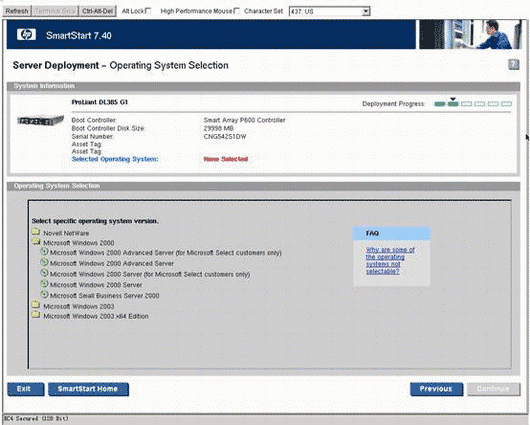Enable the High Performance Mouse checkbox

coord(237,11)
